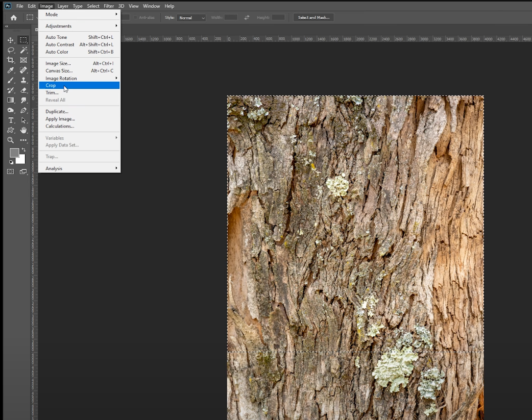This screenshot has width=532, height=420.
Task: Click the Home button in options bar
Action: coord(13,17)
